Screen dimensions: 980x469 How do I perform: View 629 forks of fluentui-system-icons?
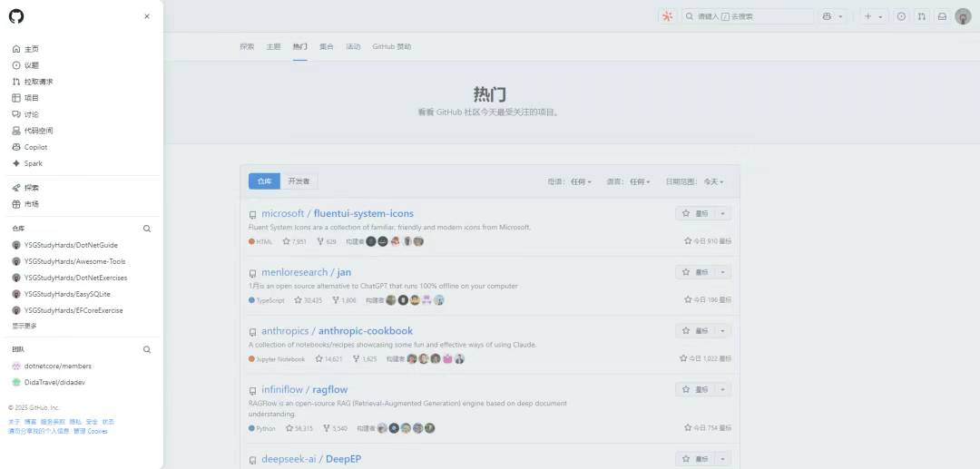pos(327,241)
